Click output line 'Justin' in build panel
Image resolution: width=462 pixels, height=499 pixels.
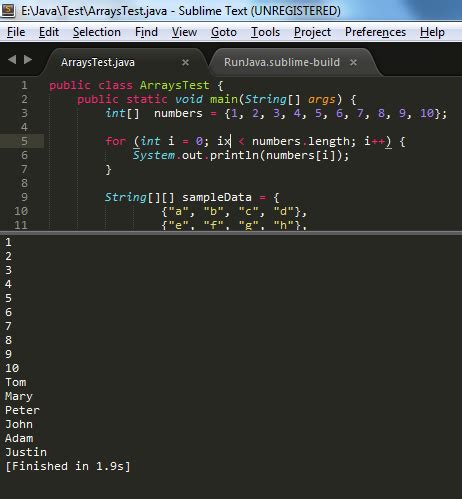coord(26,452)
